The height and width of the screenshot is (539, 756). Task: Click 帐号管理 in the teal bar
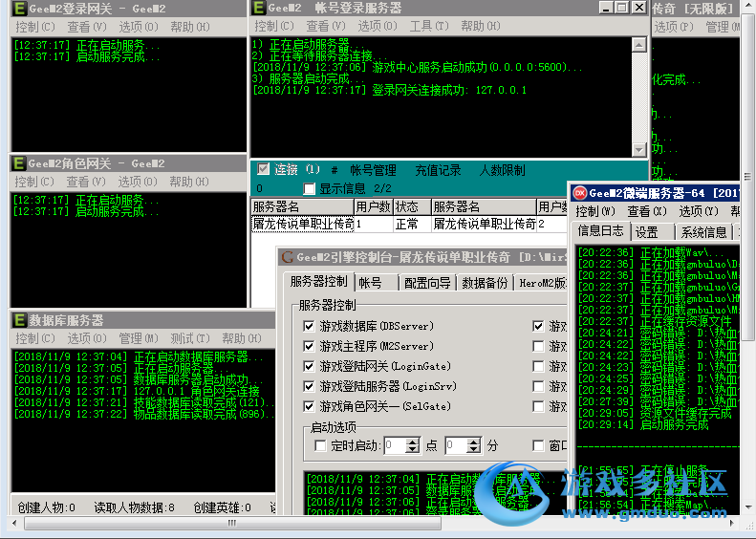point(373,170)
